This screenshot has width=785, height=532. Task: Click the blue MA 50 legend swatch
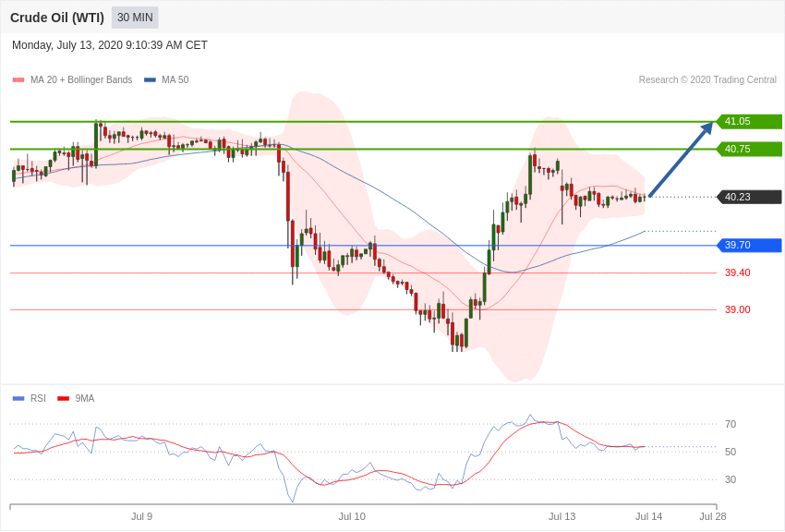(150, 79)
